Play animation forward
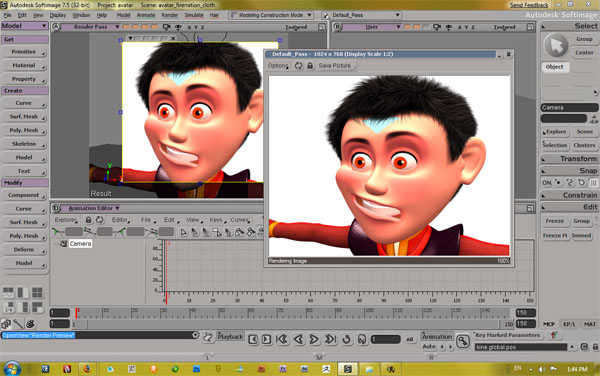The width and height of the screenshot is (600, 376). (314, 339)
